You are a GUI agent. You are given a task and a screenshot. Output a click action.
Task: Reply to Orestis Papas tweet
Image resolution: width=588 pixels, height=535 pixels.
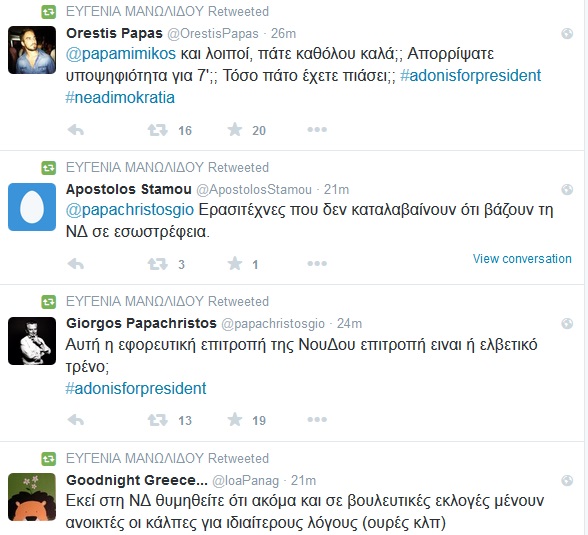pos(76,130)
